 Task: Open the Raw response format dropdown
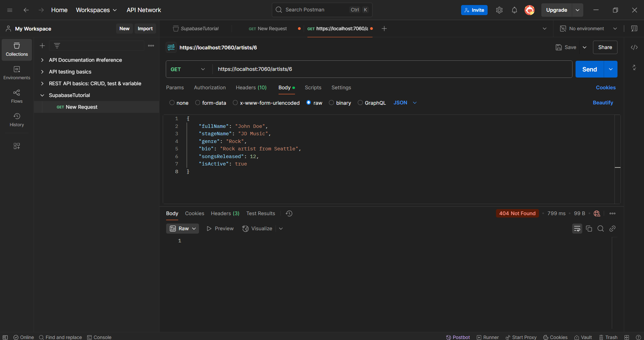pos(183,229)
